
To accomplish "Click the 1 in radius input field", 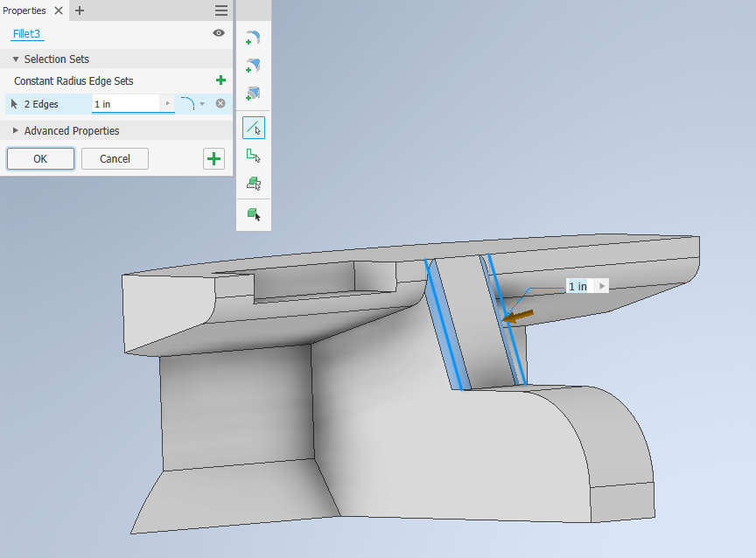I will (x=126, y=104).
